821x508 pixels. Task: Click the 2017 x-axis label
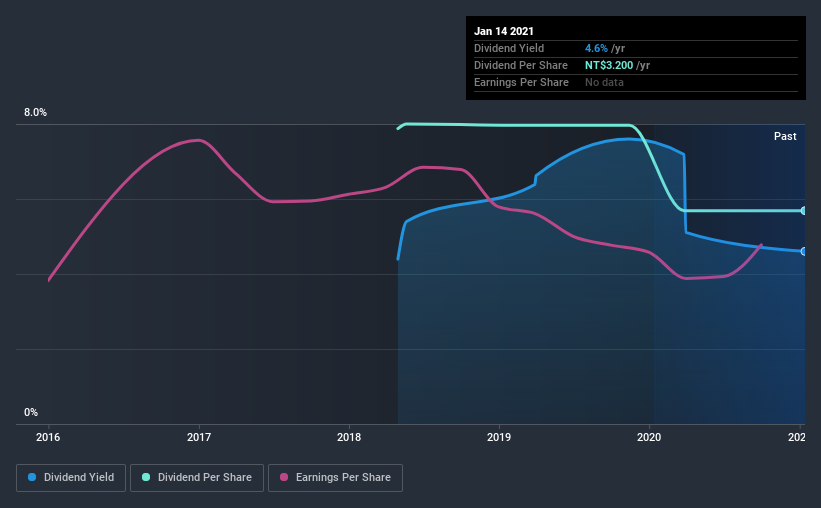[x=199, y=437]
